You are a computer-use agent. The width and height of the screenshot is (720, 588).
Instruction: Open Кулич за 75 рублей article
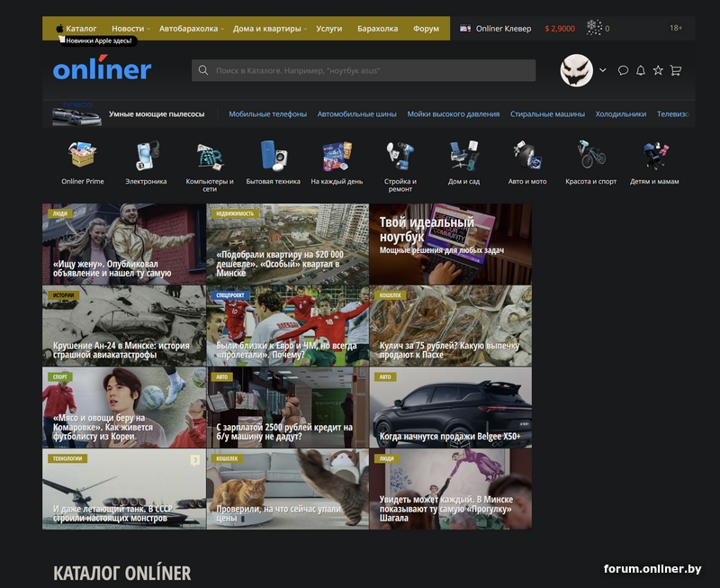tap(451, 326)
